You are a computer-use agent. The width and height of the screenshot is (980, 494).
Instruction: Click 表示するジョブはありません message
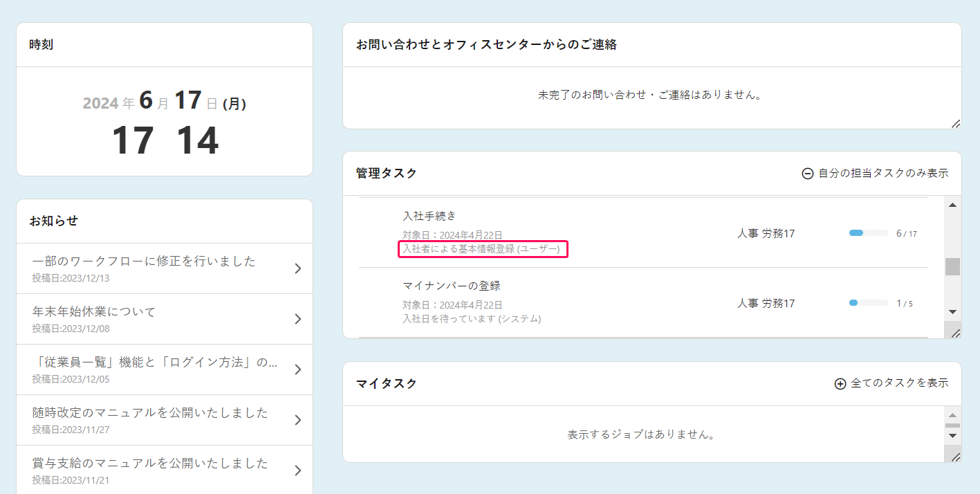(x=641, y=434)
